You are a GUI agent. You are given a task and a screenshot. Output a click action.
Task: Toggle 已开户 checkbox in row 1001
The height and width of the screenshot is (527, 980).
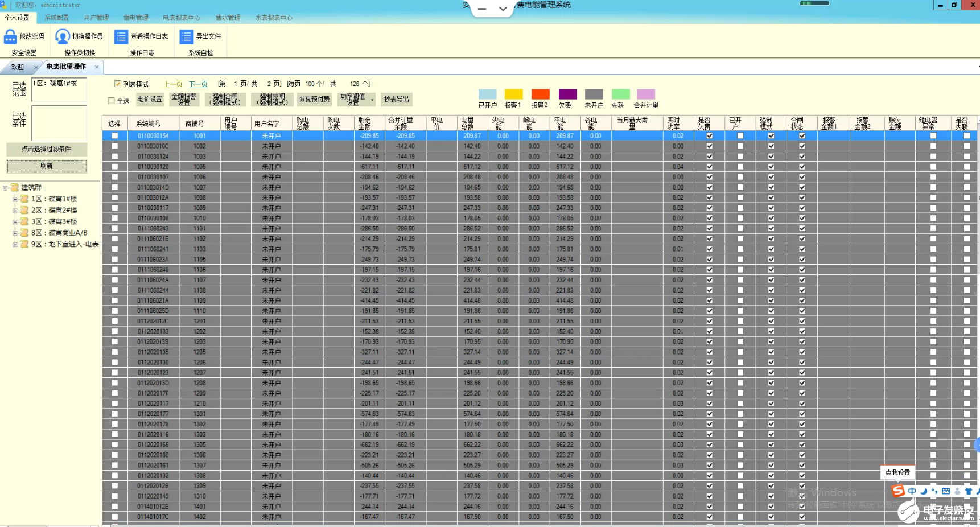click(x=740, y=136)
